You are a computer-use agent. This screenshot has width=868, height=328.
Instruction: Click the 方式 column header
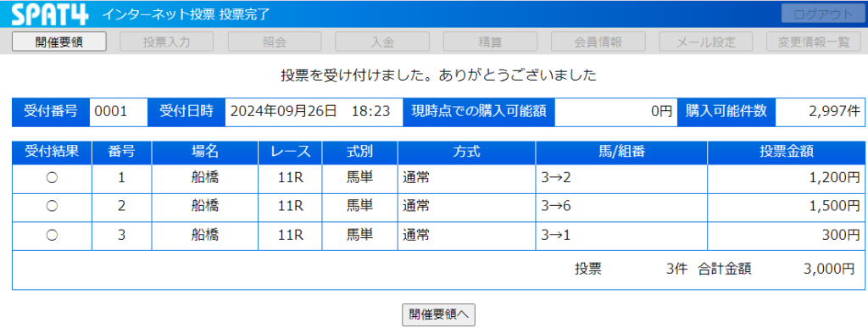click(x=467, y=153)
